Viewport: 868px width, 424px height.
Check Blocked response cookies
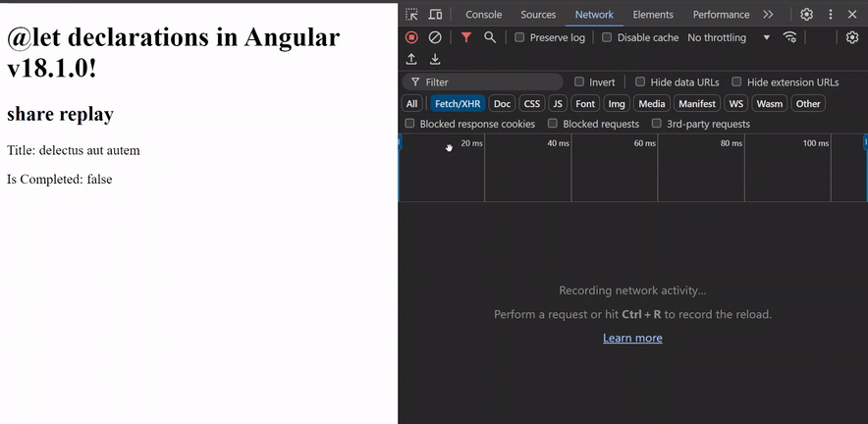(x=409, y=124)
